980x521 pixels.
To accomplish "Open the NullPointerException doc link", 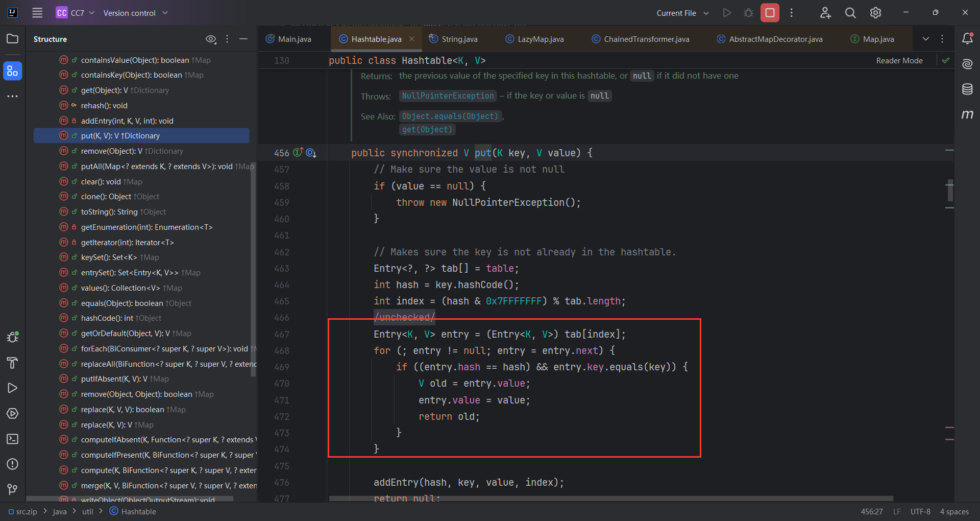I will click(x=448, y=96).
